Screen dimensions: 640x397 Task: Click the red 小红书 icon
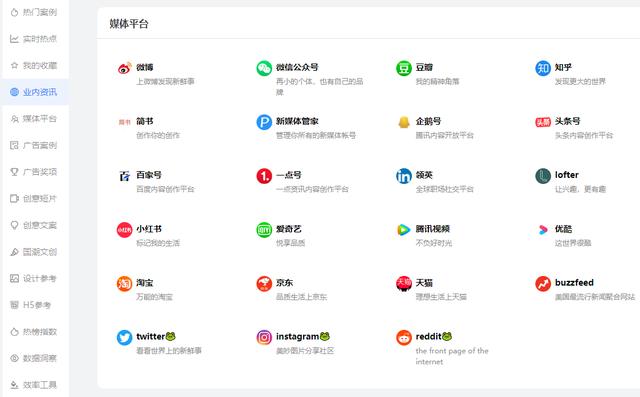click(x=124, y=230)
